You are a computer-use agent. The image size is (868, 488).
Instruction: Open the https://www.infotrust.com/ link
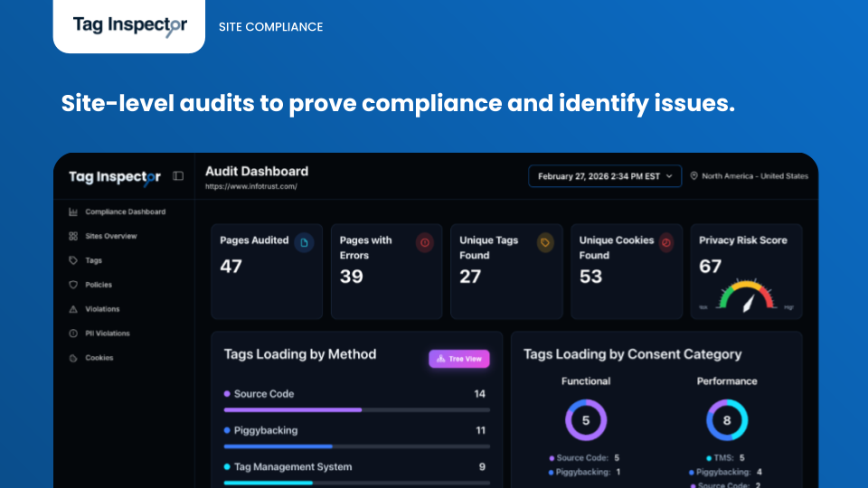(251, 186)
